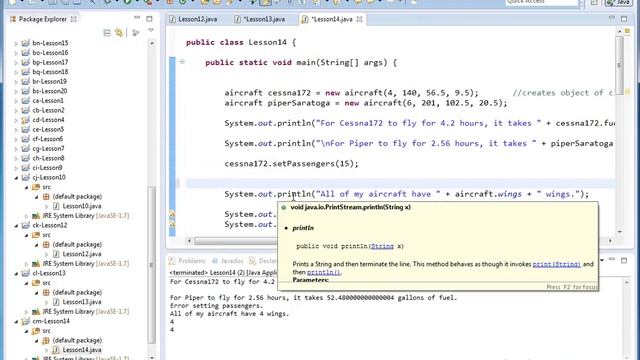This screenshot has height=360, width=640.
Task: Click 'public class Lesson14 {' line
Action: coord(241,42)
